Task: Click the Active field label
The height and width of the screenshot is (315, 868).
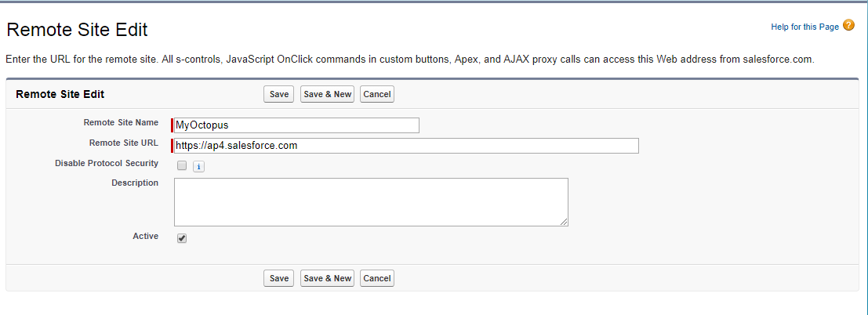Action: (x=146, y=236)
